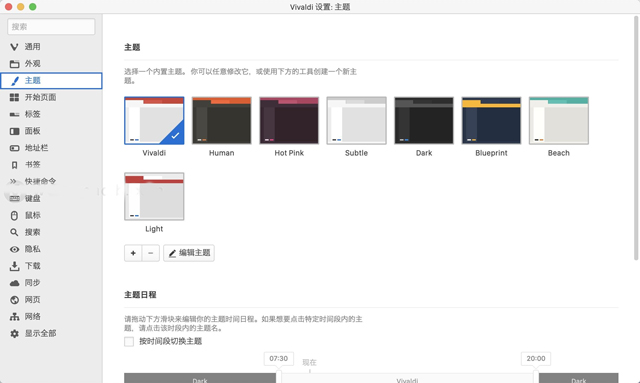Screen dimensions: 640x383
Task: Click the mouse icon beside 鼠标
Action: [x=14, y=216]
